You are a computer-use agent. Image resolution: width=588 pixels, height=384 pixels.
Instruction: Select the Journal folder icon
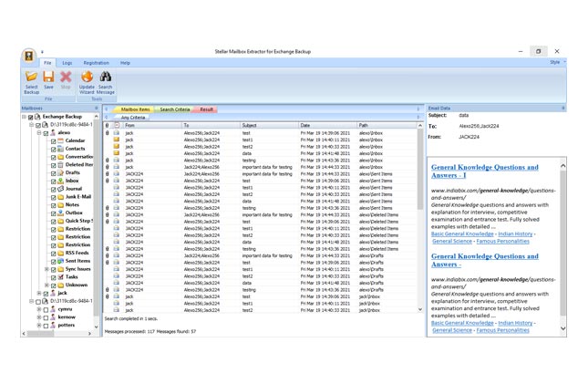click(x=60, y=189)
